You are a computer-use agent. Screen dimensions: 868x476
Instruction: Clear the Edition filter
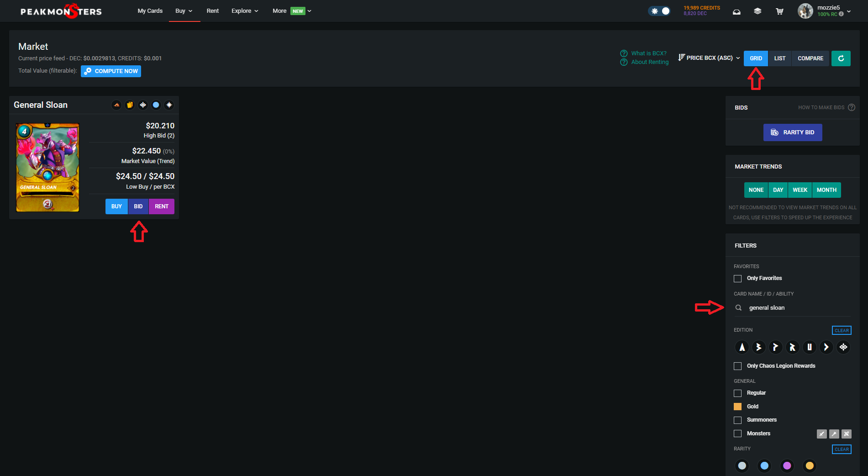tap(842, 330)
